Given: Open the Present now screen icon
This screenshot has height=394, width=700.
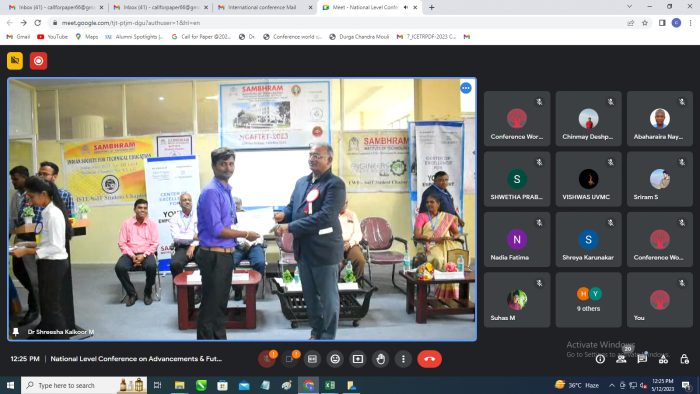Looking at the screenshot, I should pos(358,359).
